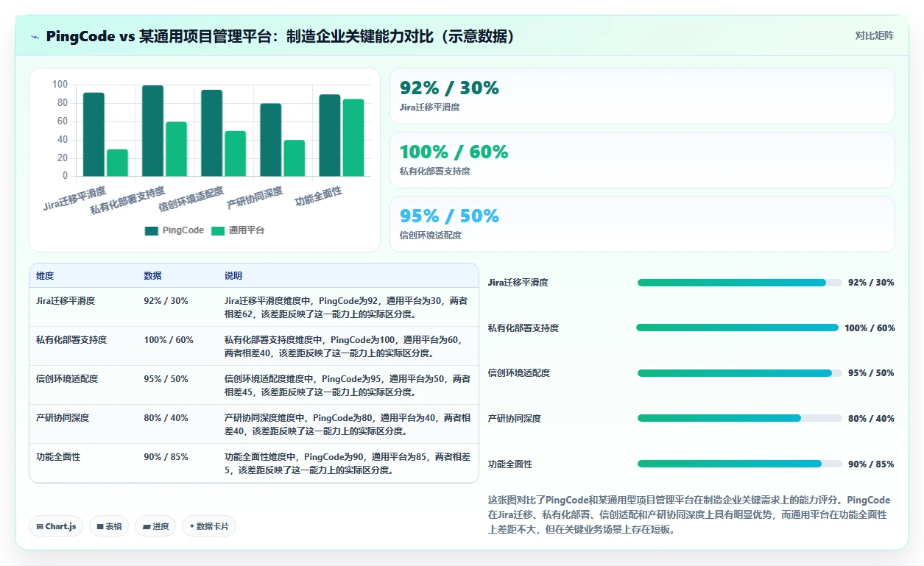
Task: Click the 产研协同深度 label in the progress list
Action: (515, 419)
